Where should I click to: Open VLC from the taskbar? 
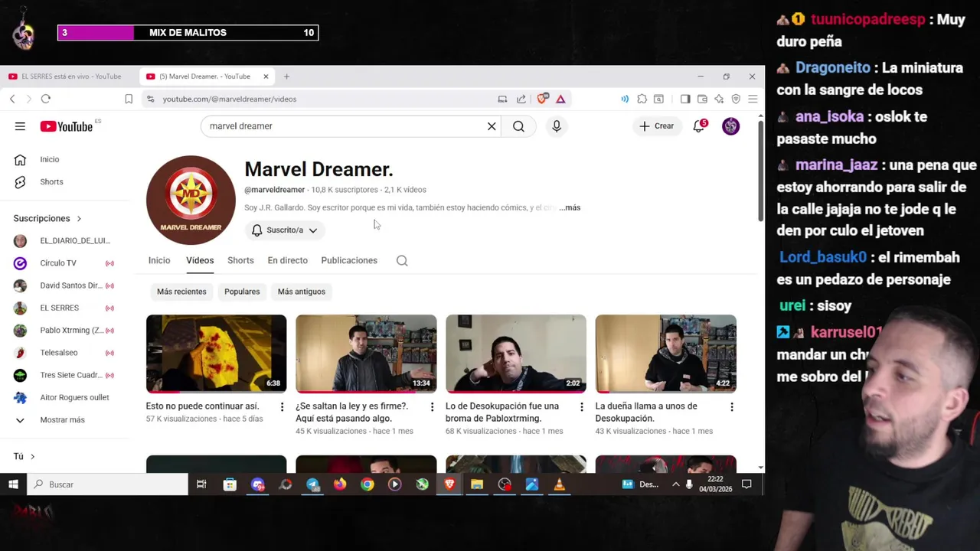click(559, 484)
